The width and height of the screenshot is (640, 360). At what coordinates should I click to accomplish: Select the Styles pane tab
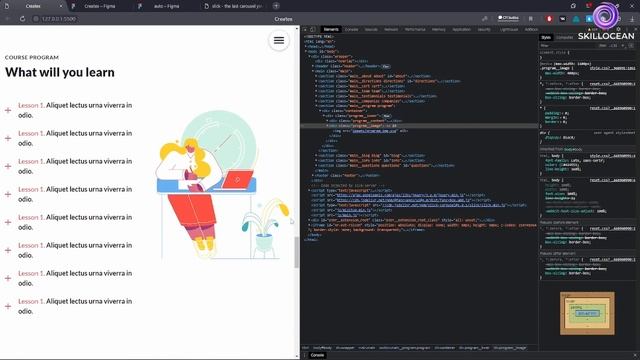pos(546,38)
